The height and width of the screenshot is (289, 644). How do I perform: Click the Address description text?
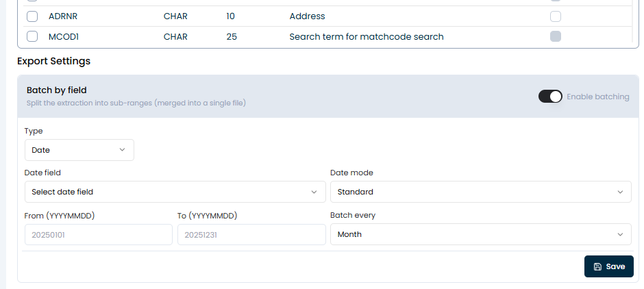click(x=307, y=16)
